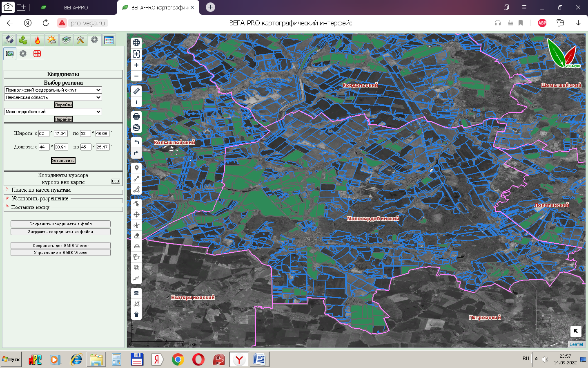Click Сохранить для SMIS Viewer
The image size is (588, 368).
60,246
